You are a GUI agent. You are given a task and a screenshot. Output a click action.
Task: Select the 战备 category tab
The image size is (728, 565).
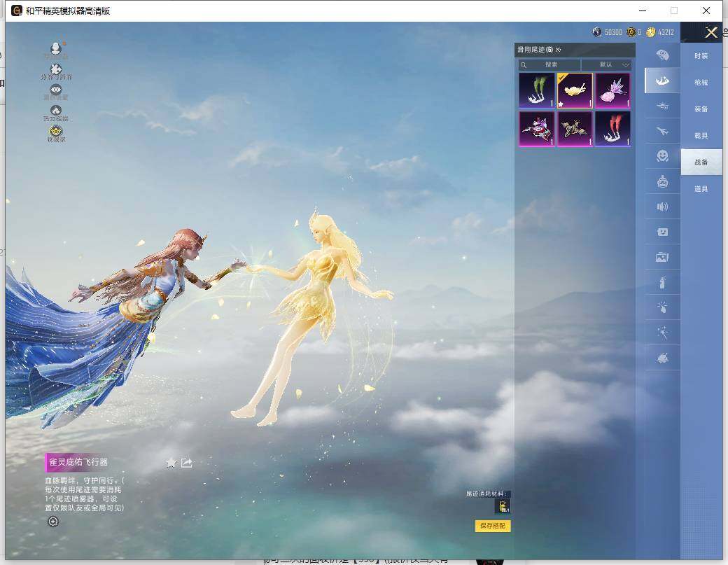click(701, 162)
